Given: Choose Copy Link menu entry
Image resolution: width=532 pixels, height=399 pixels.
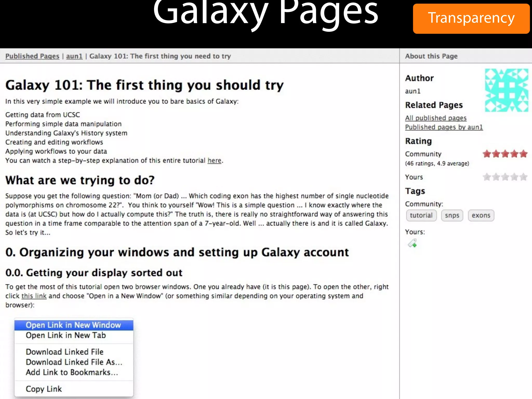Looking at the screenshot, I should (x=74, y=389).
